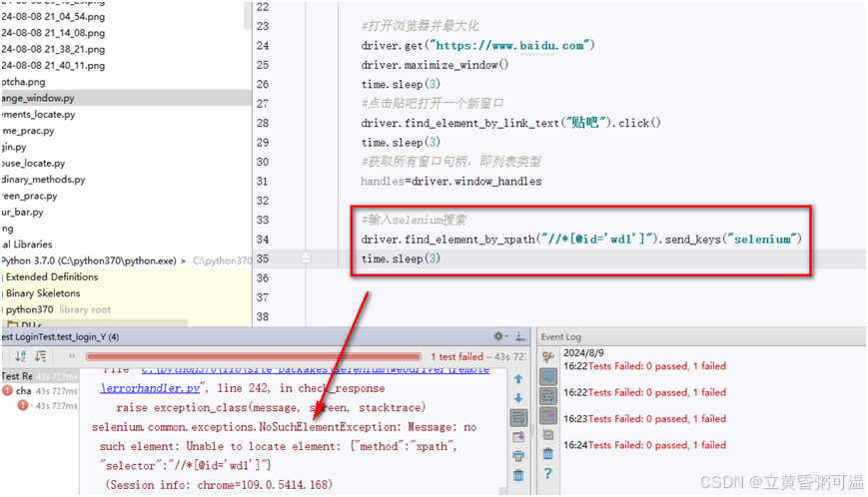Click the test failed progress bar

tap(254, 356)
